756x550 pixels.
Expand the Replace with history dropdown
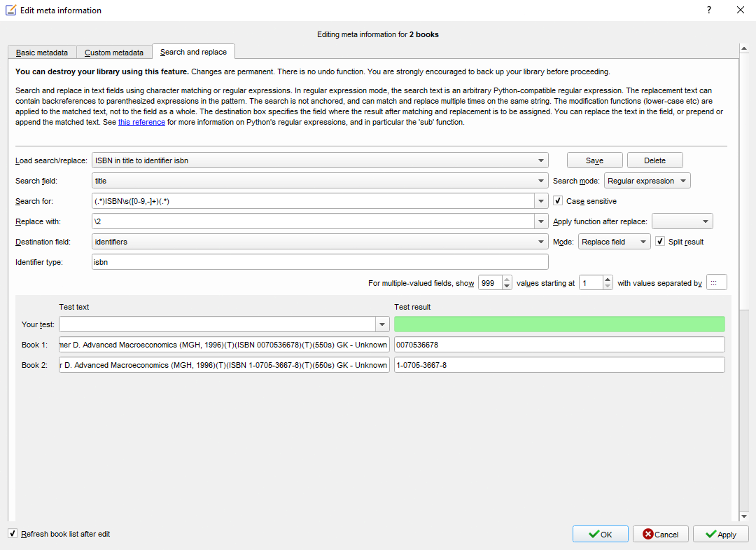point(541,221)
